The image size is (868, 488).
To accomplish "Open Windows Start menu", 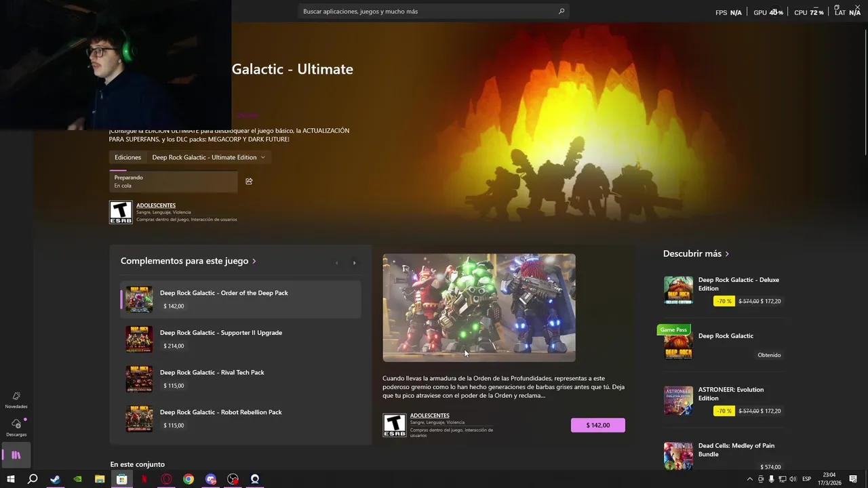I will pos(11,479).
